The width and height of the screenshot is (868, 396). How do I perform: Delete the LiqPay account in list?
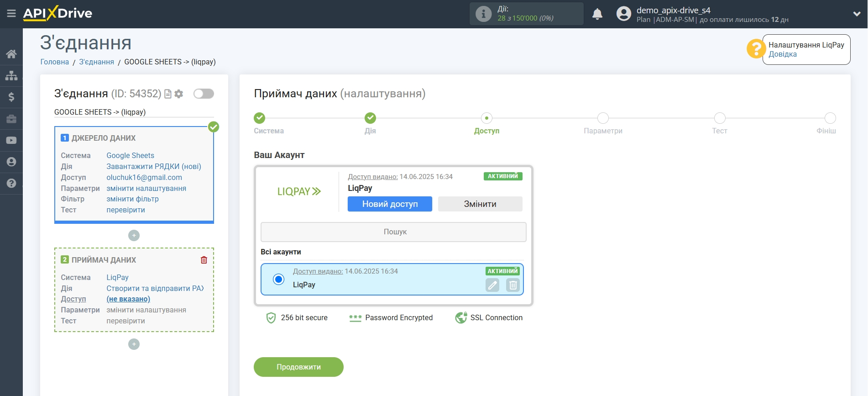(x=513, y=285)
